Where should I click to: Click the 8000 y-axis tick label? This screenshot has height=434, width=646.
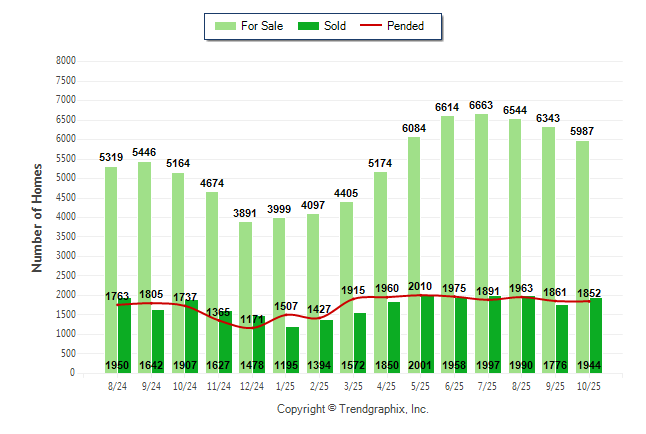click(64, 61)
